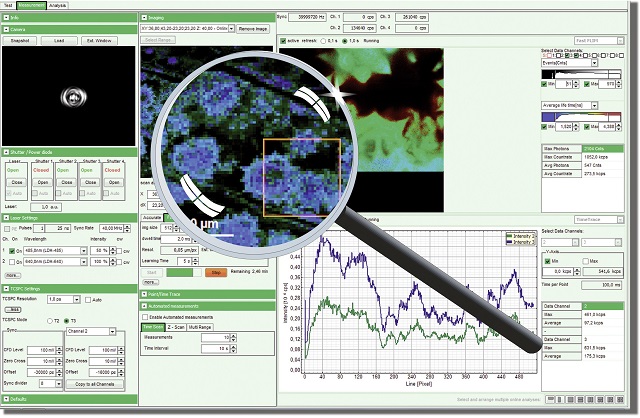Screen dimensions: 640x418
Task: Open Shutter 1 with its Open button
Action: pyautogui.click(x=42, y=182)
